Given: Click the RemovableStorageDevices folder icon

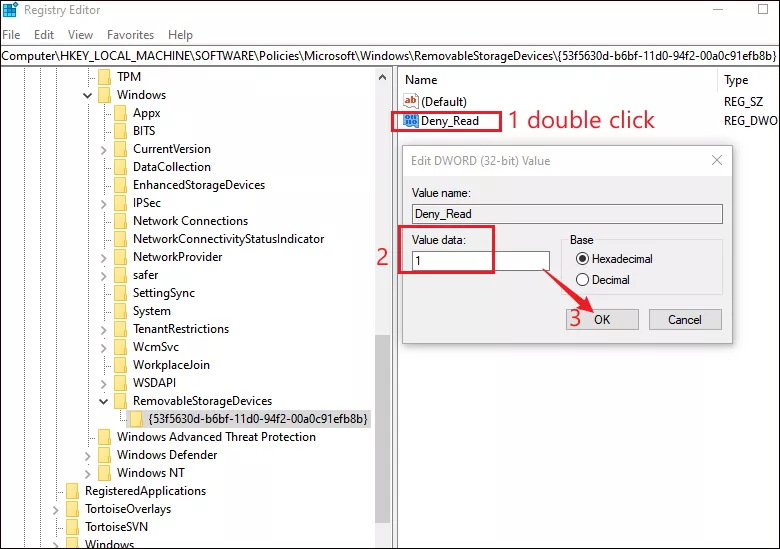Looking at the screenshot, I should tap(120, 401).
